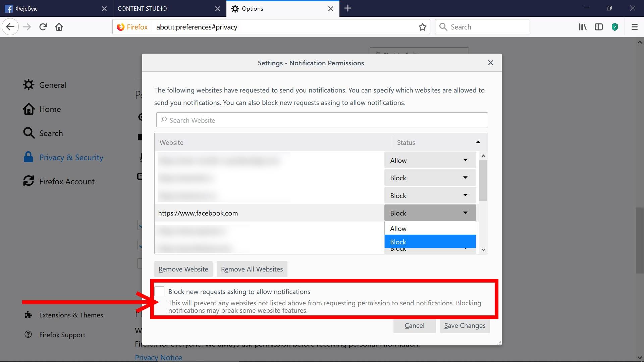Go to browser home page icon
644x362 pixels.
(59, 27)
